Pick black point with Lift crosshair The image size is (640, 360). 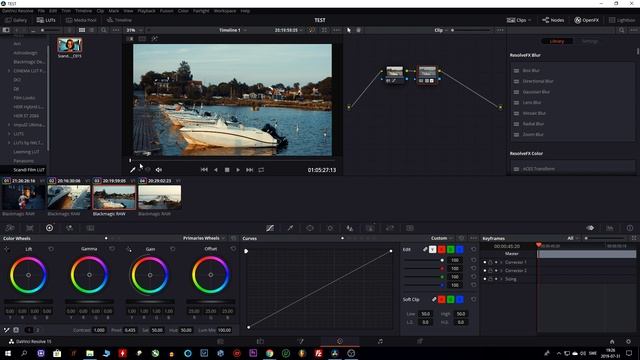7,249
